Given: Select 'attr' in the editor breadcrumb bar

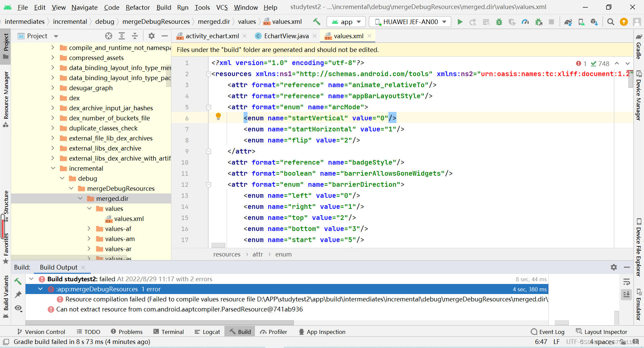Looking at the screenshot, I should click(258, 254).
